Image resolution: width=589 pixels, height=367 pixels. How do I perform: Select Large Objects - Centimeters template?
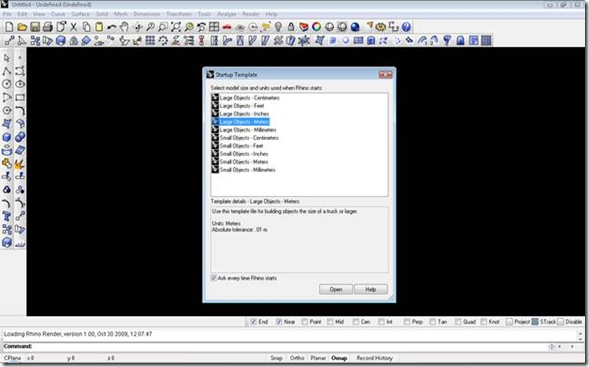point(245,98)
